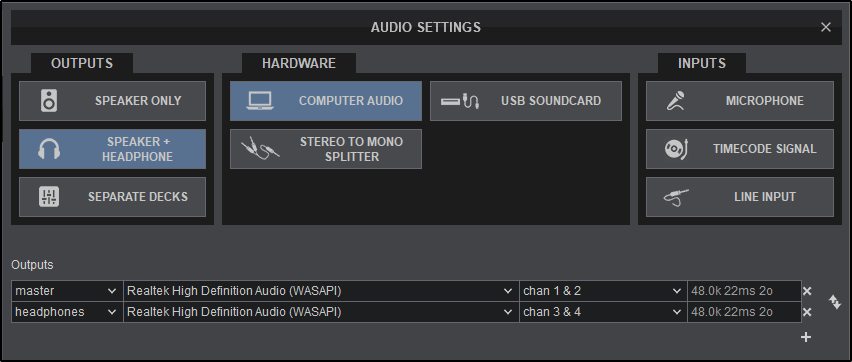Click the HARDWARE section tab header
Viewport: 852px width, 362px height.
pyautogui.click(x=299, y=64)
